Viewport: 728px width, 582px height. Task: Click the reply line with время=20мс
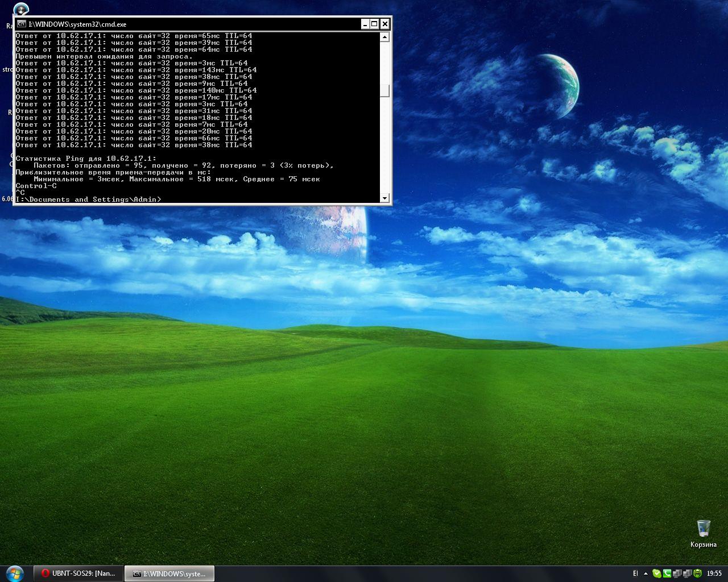(x=134, y=131)
